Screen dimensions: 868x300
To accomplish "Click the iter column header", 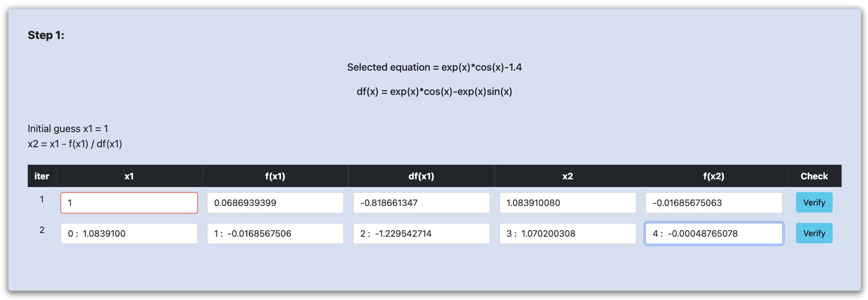I will pyautogui.click(x=42, y=176).
